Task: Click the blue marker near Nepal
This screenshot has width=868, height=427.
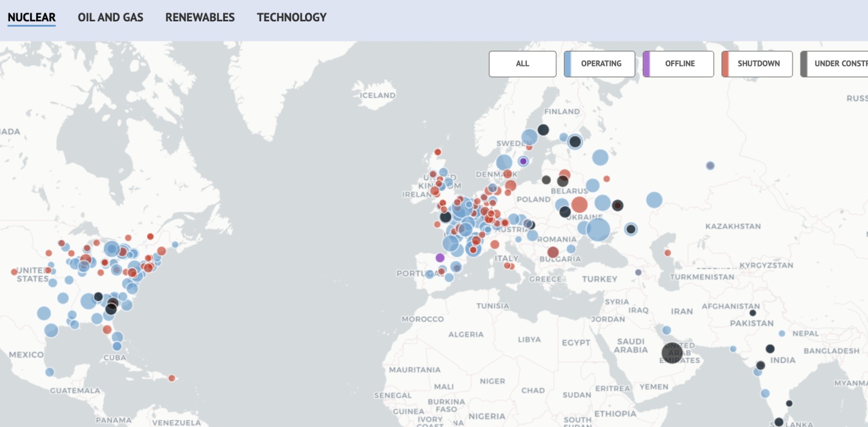Action: point(782,334)
